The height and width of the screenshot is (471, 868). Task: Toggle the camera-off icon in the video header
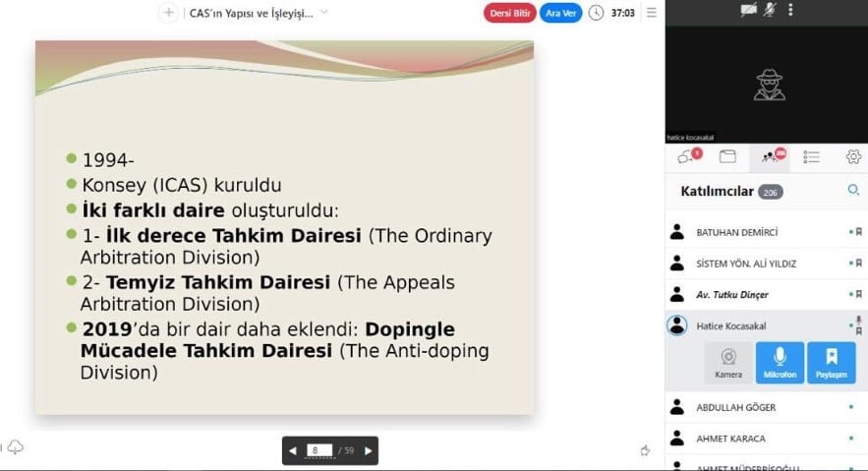[x=748, y=10]
